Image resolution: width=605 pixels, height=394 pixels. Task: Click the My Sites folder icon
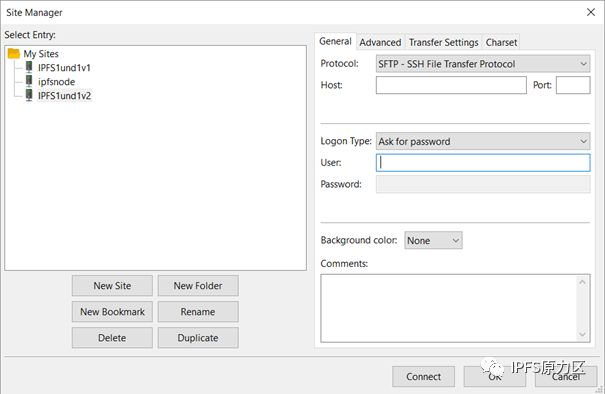[x=14, y=53]
